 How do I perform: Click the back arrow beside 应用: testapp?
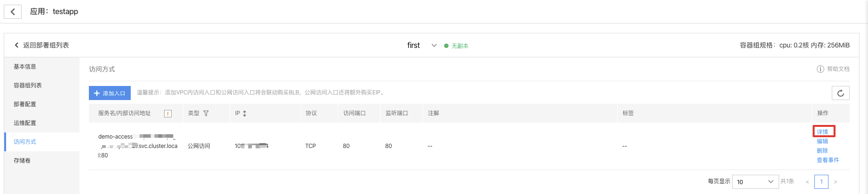pos(13,11)
